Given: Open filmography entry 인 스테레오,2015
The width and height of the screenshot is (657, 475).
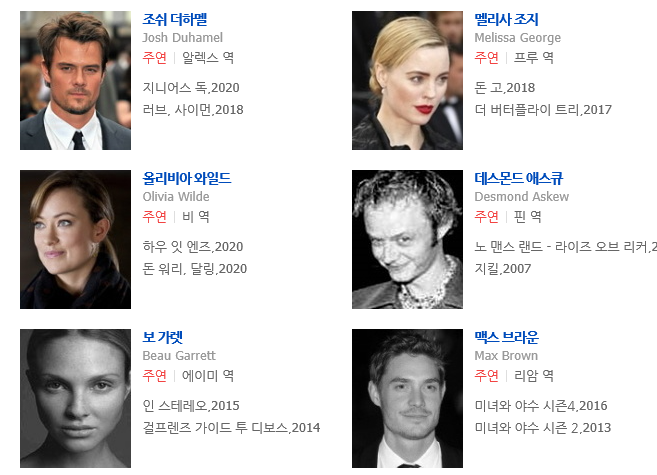Looking at the screenshot, I should pos(191,405).
